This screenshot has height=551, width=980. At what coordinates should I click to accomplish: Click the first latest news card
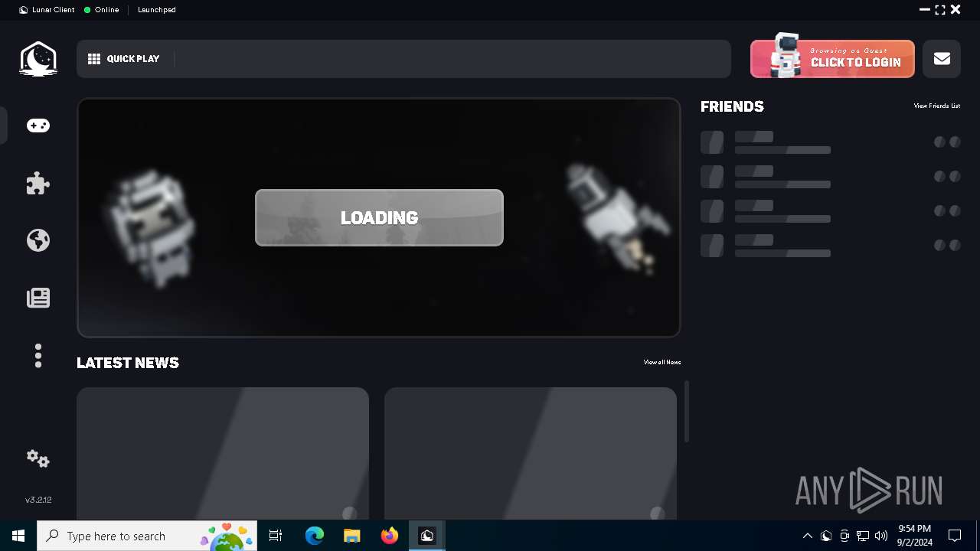(223, 453)
